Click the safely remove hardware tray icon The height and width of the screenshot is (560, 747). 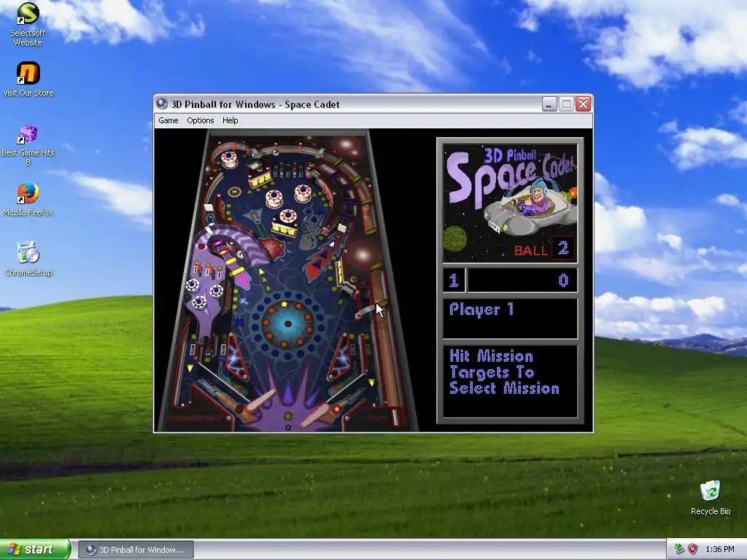pos(679,549)
